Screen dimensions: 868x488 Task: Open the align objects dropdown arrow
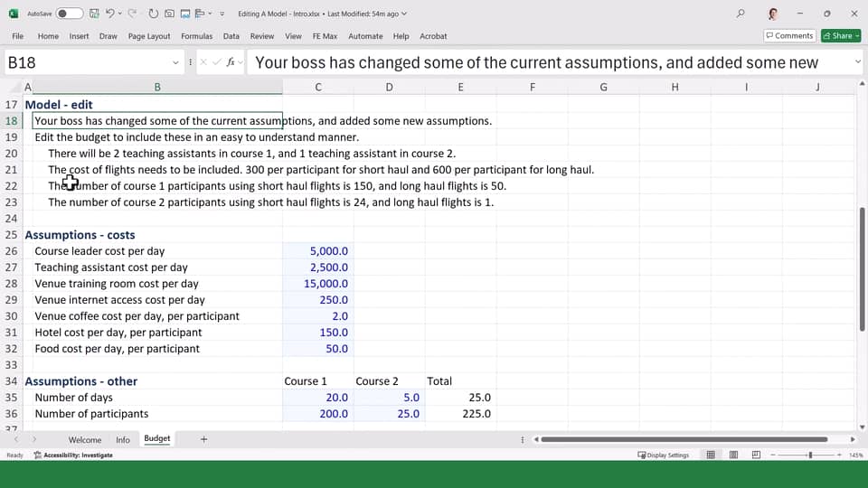[210, 14]
